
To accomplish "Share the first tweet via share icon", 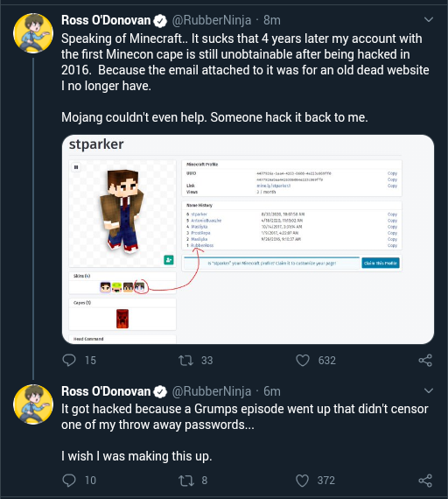I will point(425,361).
